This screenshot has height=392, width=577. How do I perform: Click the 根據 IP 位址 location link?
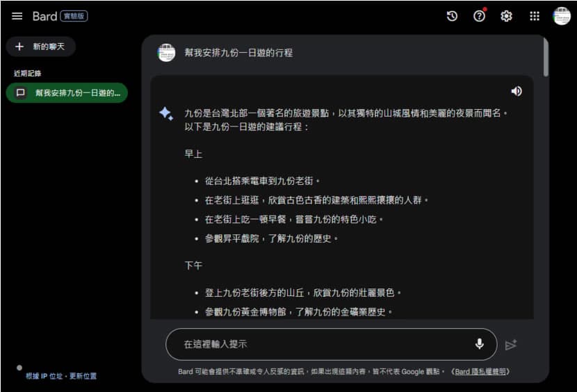(x=44, y=376)
